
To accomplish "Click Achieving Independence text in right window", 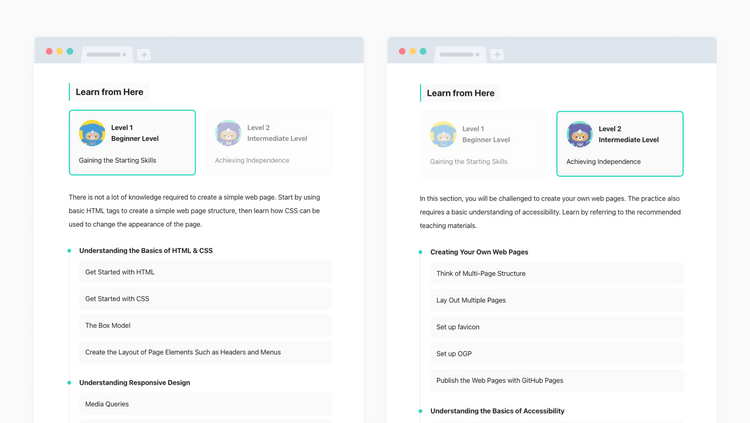I will (603, 162).
